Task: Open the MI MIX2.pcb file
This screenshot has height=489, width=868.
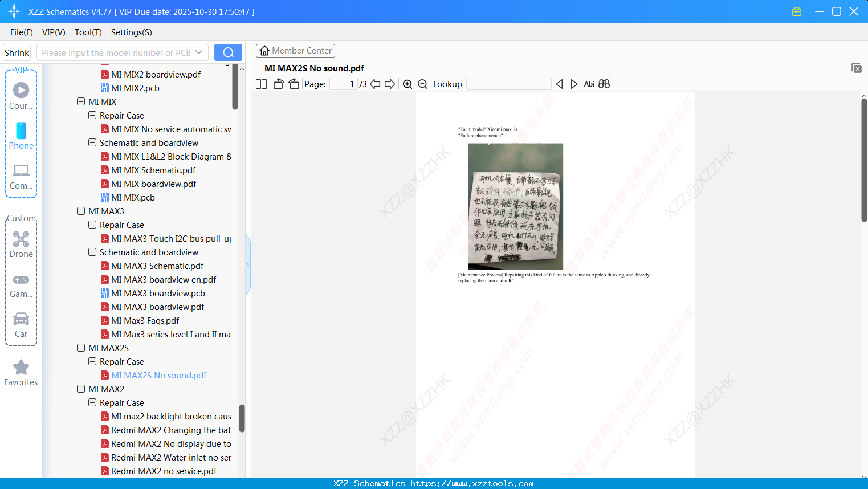Action: click(135, 88)
